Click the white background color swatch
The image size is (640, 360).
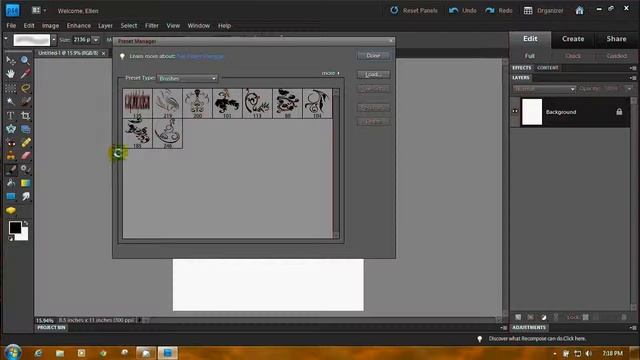tap(24, 236)
